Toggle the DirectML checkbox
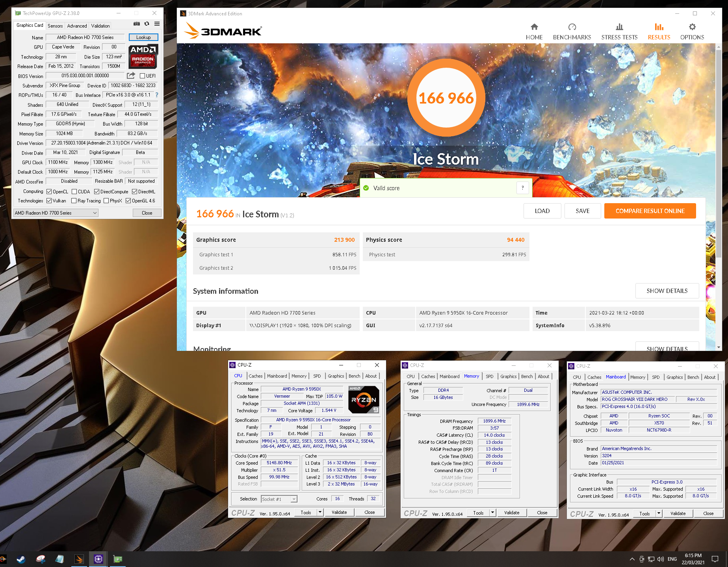 (134, 192)
